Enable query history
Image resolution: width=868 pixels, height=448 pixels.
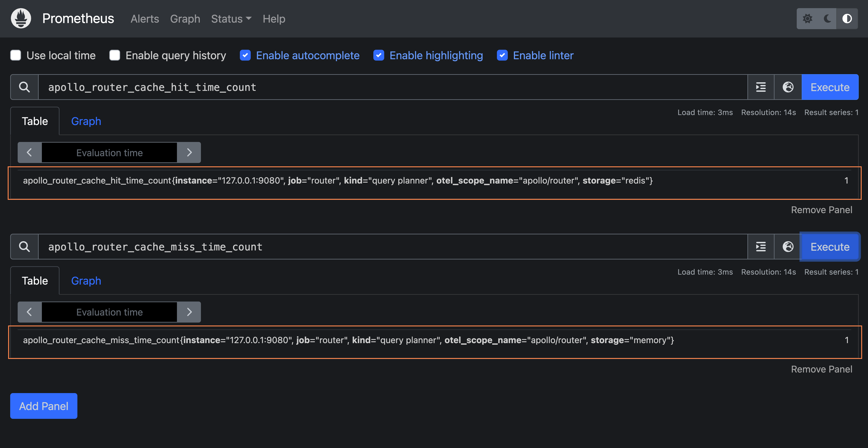[x=114, y=55]
